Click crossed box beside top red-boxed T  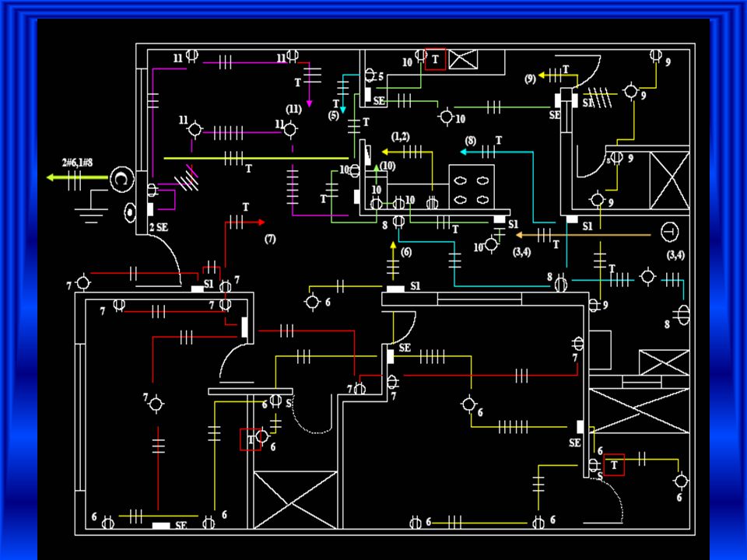point(463,60)
